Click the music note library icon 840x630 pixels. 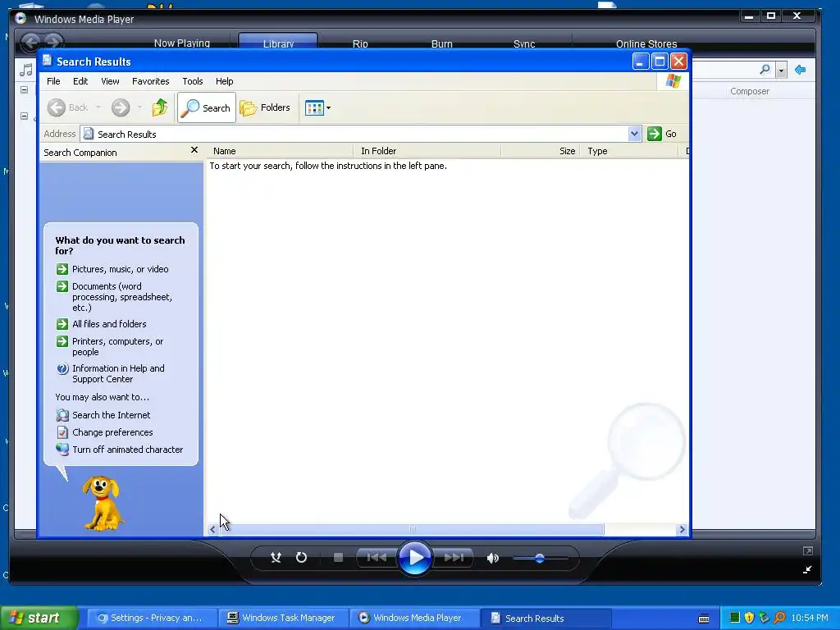click(25, 70)
